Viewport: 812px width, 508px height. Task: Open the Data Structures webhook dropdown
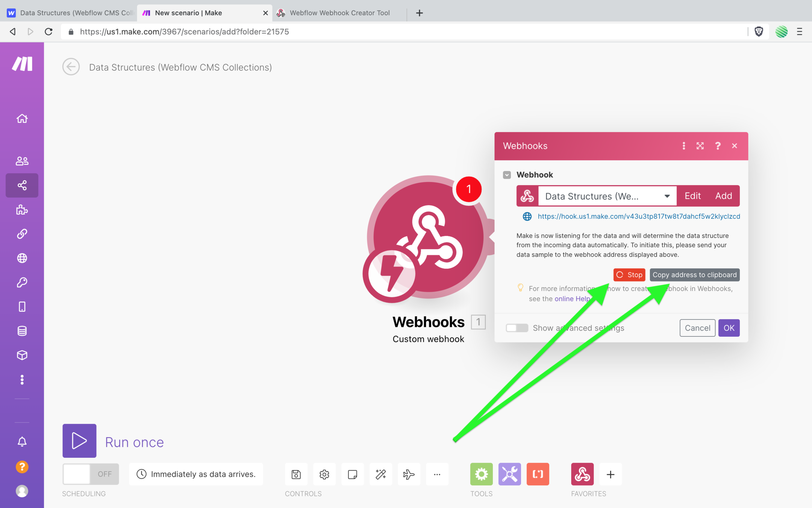point(607,196)
